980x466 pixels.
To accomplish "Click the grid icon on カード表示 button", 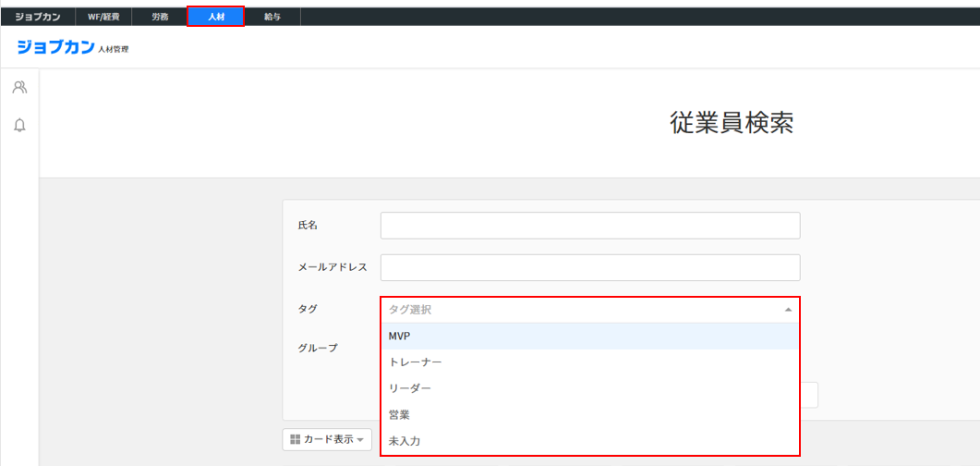I will point(296,439).
